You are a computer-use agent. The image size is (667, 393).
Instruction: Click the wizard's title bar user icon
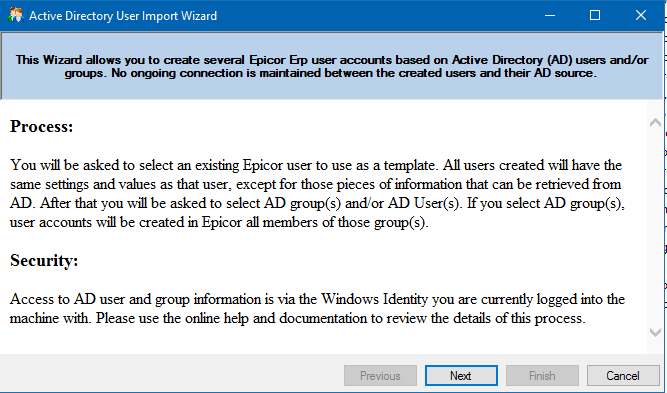(x=15, y=15)
